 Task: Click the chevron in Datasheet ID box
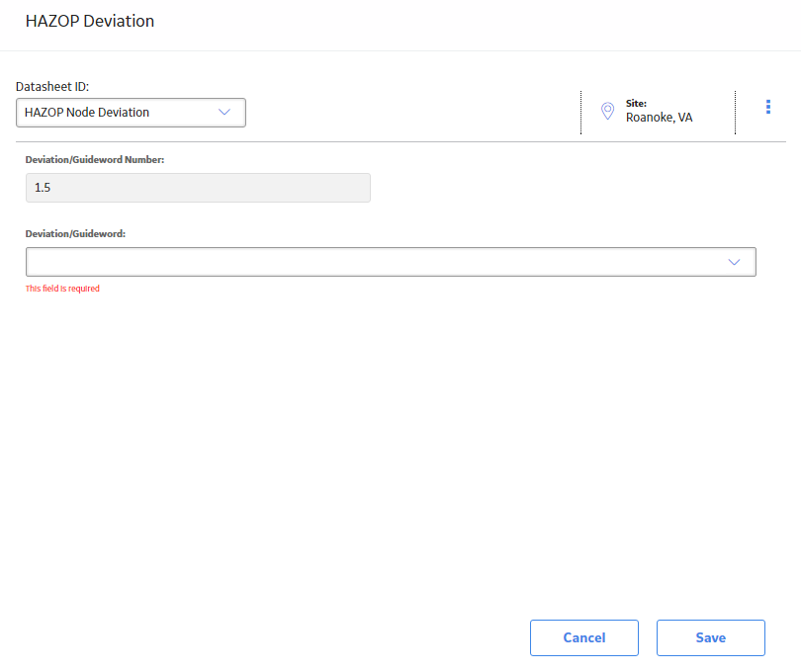(x=224, y=113)
